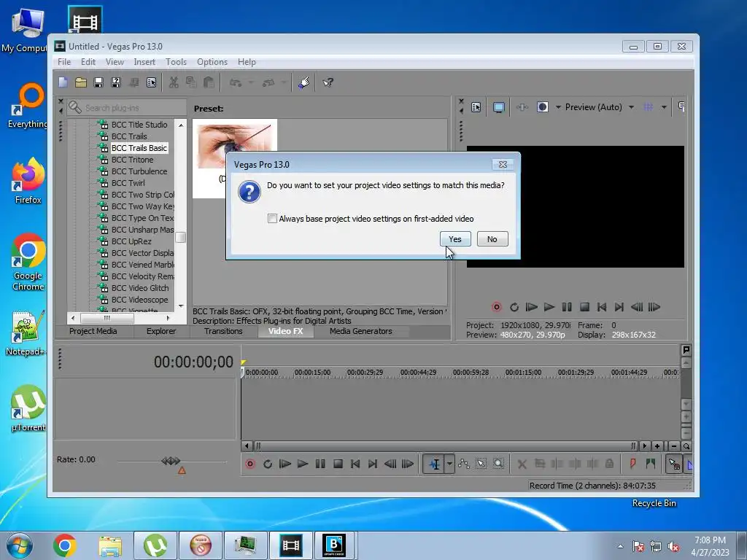The width and height of the screenshot is (747, 560).
Task: Open the Preview (Auto) quality dropdown
Action: [x=631, y=107]
